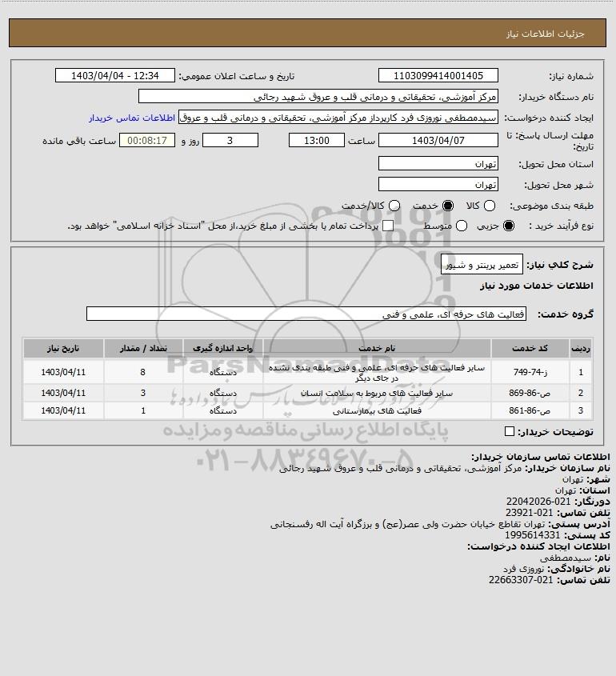The image size is (616, 676).
Task: Click the شهر محل تحویل field
Action: (x=438, y=184)
